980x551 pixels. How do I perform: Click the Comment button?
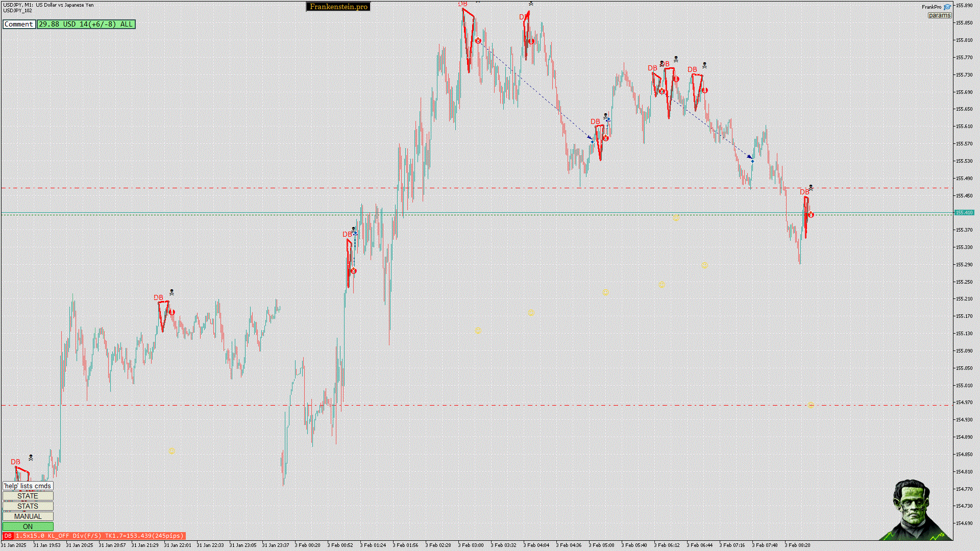click(19, 24)
